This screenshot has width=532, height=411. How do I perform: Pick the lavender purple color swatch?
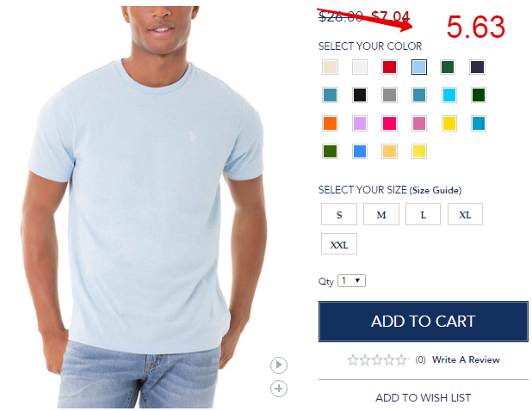[x=360, y=123]
